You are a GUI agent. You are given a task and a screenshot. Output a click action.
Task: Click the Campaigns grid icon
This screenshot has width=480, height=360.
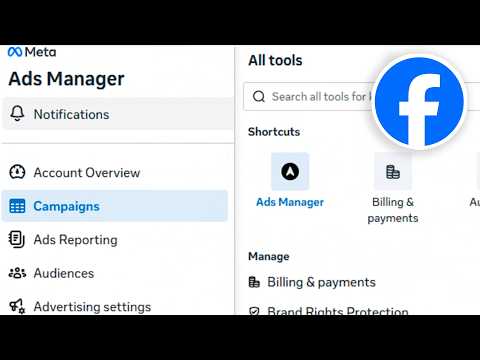pyautogui.click(x=17, y=206)
